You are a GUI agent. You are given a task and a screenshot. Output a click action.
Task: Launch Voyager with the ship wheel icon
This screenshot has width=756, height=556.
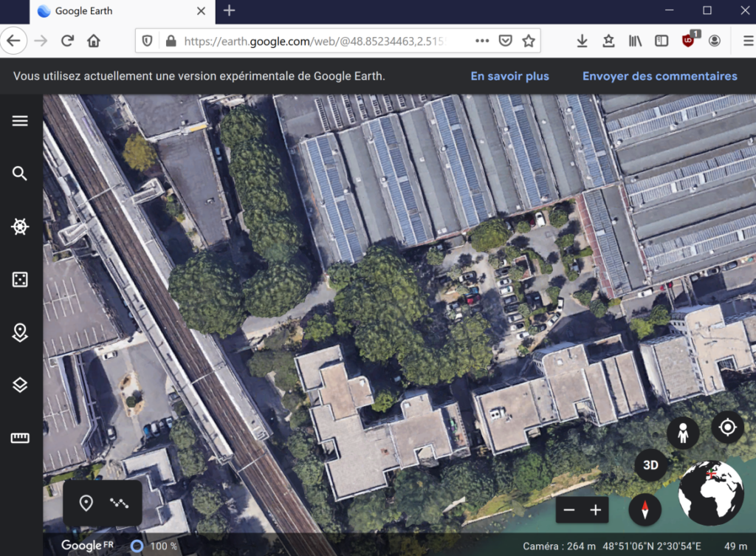point(20,227)
